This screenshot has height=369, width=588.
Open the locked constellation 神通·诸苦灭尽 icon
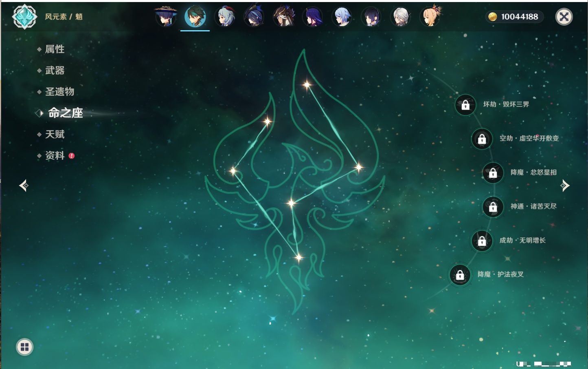pos(493,207)
